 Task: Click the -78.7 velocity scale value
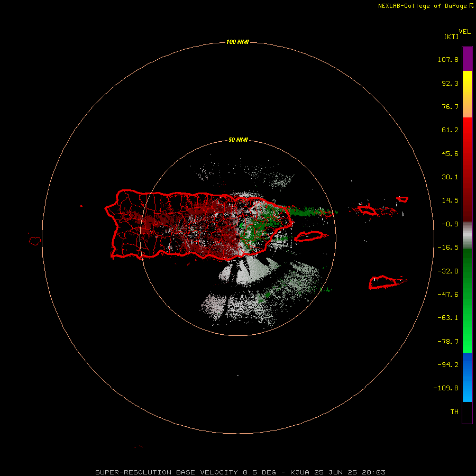pos(448,342)
